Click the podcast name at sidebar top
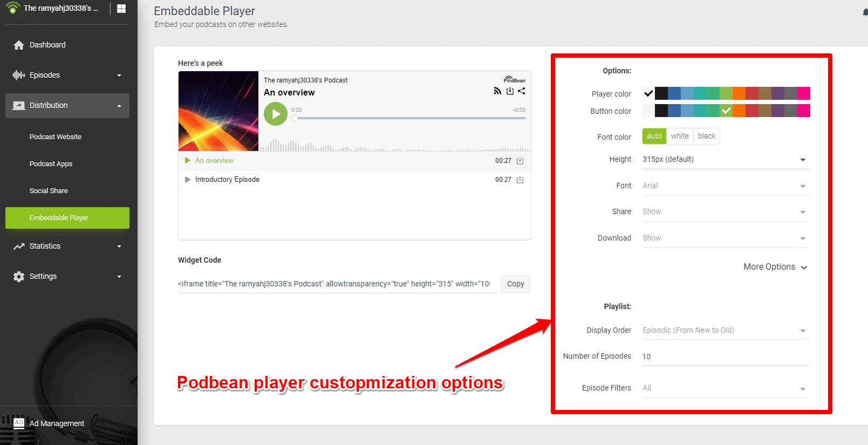The height and width of the screenshot is (445, 868). [x=61, y=8]
